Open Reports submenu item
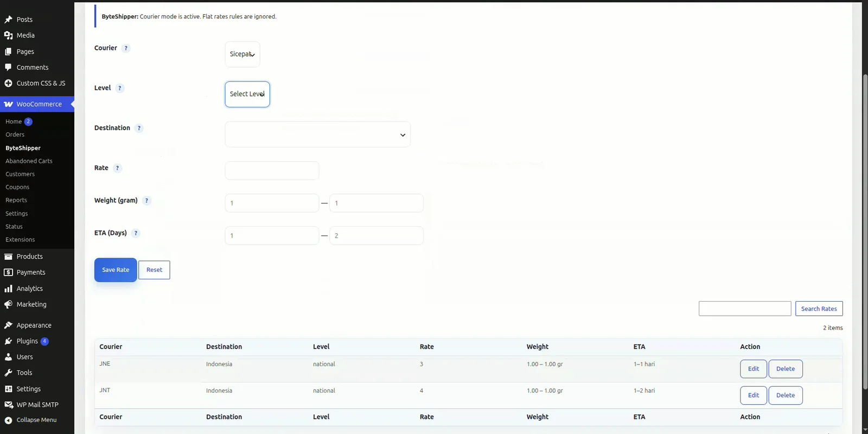The width and height of the screenshot is (868, 434). point(16,200)
